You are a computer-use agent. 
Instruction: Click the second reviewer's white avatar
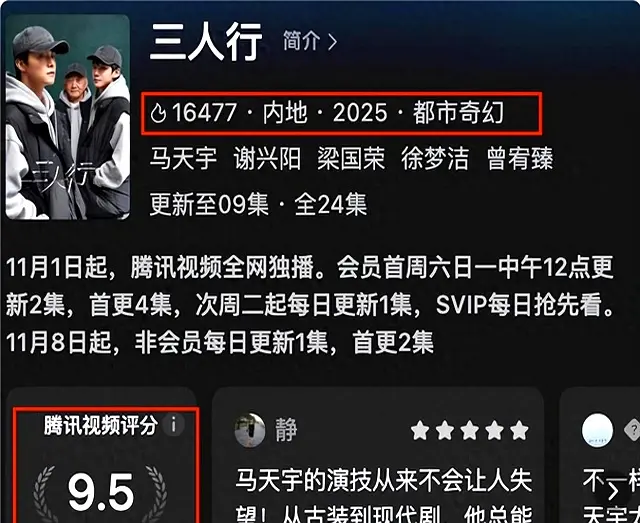click(597, 430)
